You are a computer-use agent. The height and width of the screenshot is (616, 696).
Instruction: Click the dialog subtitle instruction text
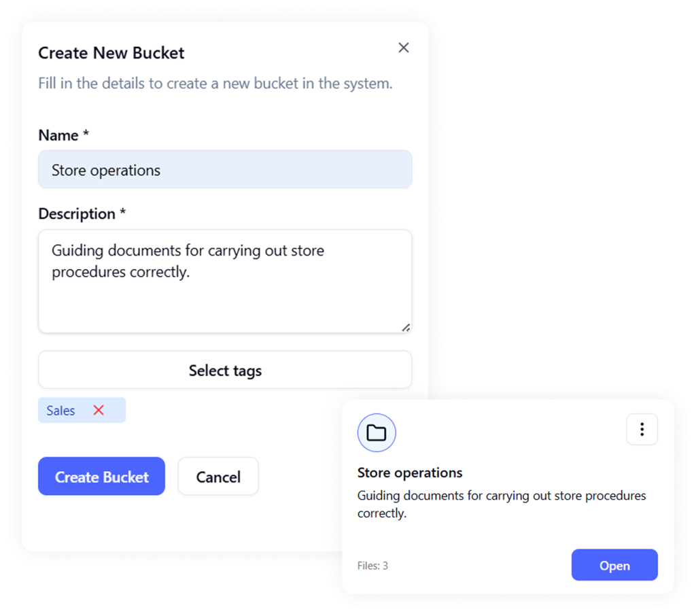215,84
